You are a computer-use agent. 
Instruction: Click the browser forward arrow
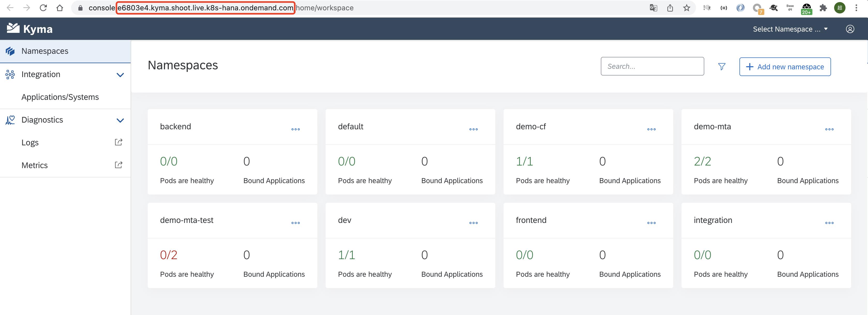[x=27, y=8]
